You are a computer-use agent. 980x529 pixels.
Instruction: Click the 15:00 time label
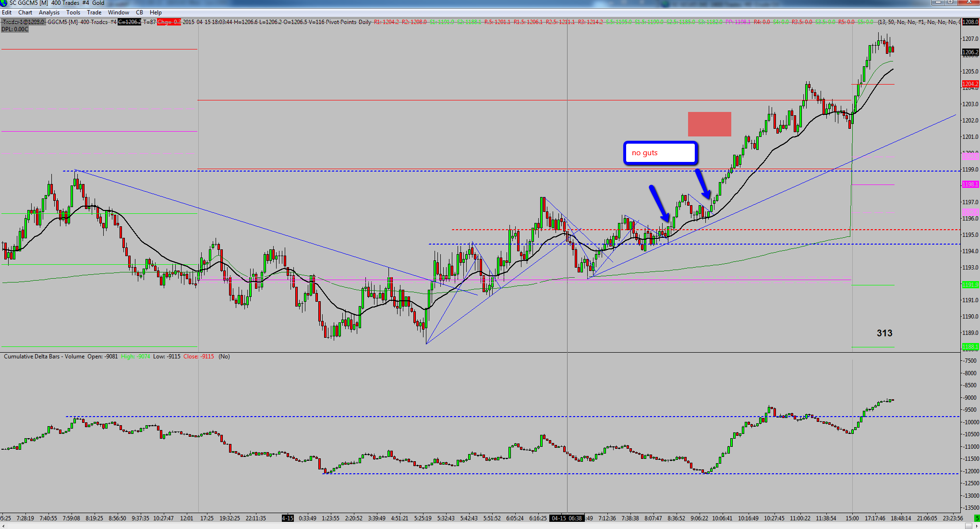click(x=852, y=518)
